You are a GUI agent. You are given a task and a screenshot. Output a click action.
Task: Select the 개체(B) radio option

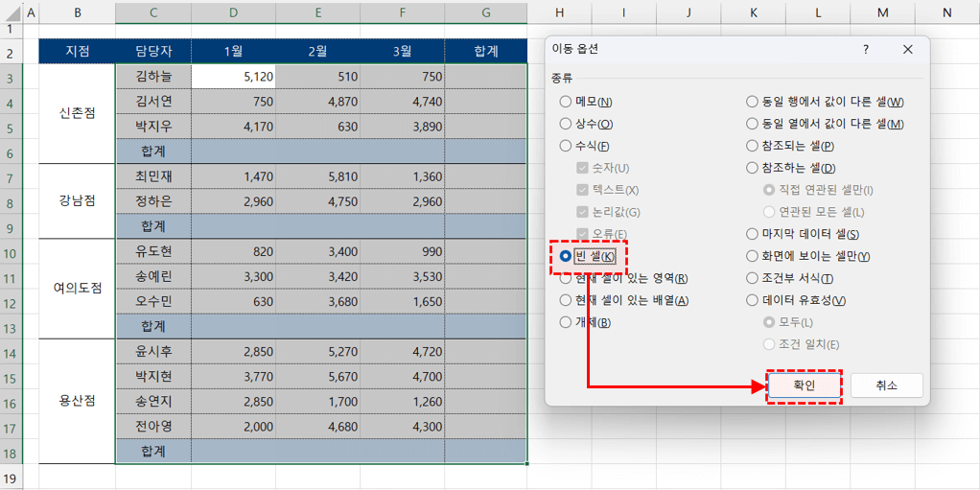pyautogui.click(x=585, y=322)
